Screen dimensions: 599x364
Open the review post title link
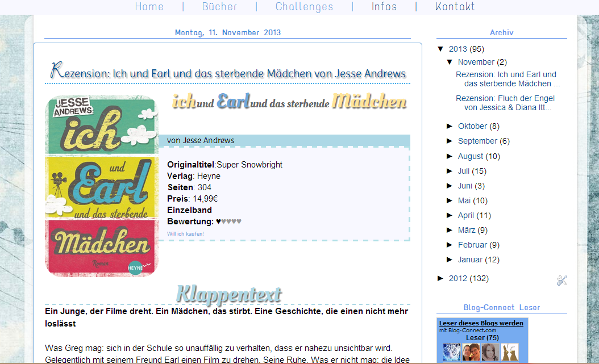(x=228, y=72)
